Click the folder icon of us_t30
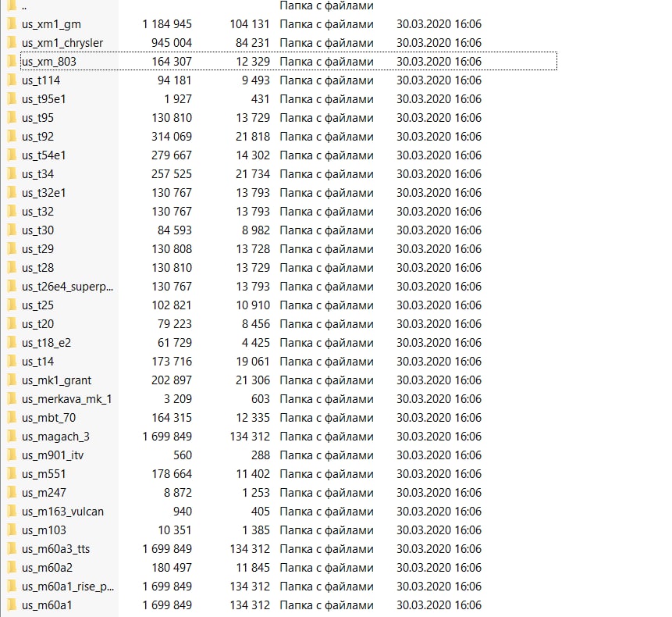Viewport: 672px width, 617px height. (x=12, y=230)
